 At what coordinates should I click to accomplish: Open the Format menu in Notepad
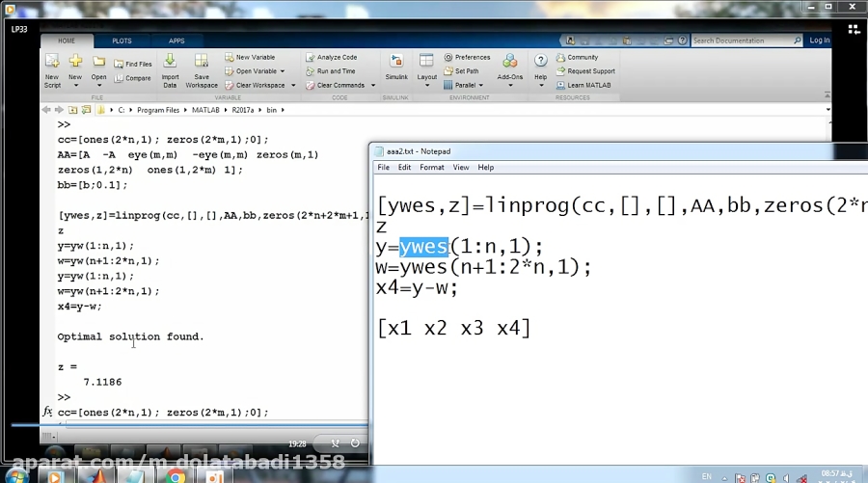coord(432,168)
